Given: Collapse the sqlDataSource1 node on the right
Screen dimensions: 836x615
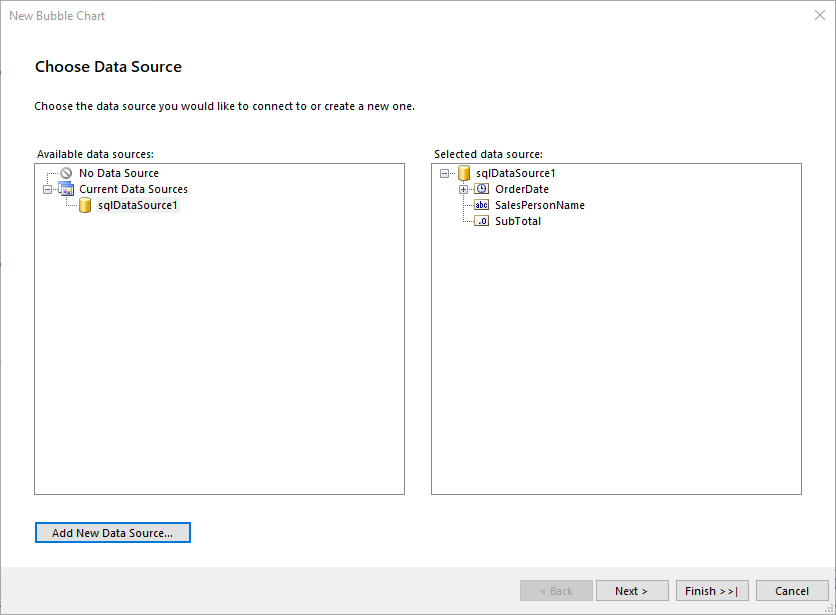Looking at the screenshot, I should tap(444, 172).
